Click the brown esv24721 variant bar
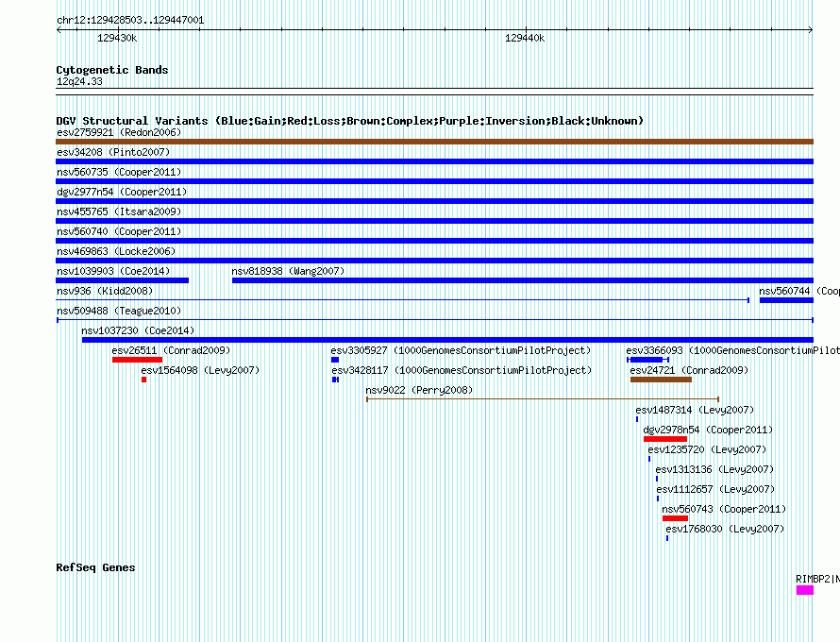The width and height of the screenshot is (840, 642). coord(661,380)
